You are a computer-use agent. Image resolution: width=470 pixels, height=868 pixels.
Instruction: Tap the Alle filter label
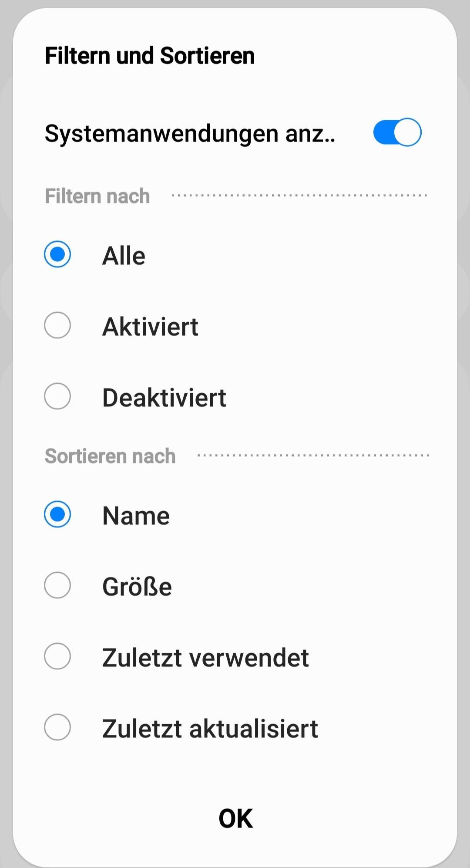(x=124, y=255)
